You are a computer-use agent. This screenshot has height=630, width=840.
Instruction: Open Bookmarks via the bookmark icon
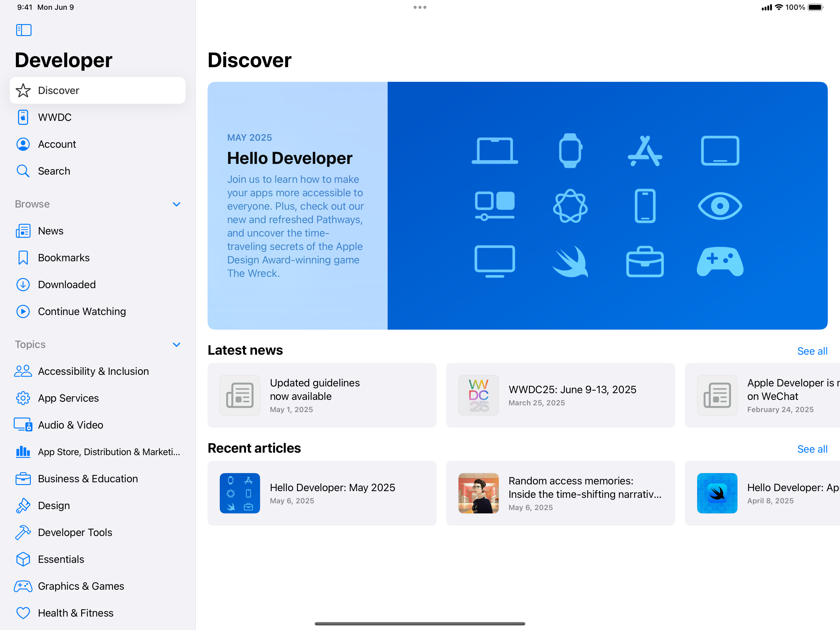coord(23,258)
